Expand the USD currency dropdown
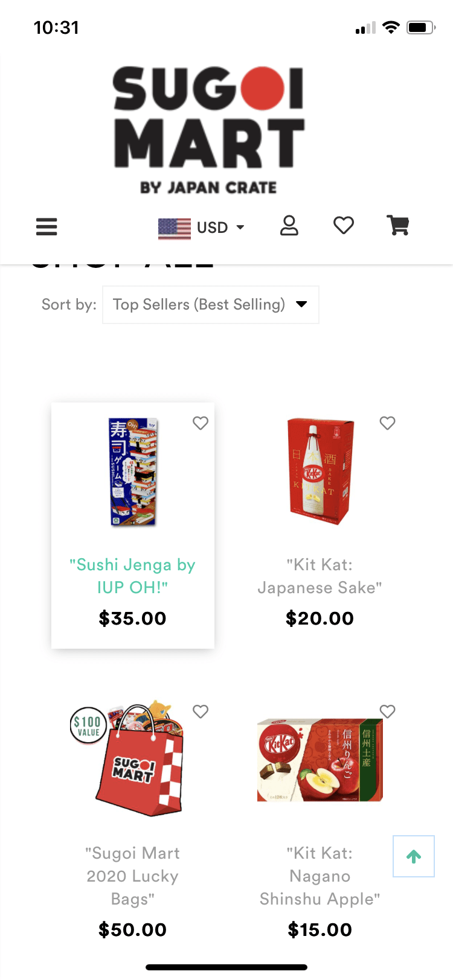The width and height of the screenshot is (453, 980). (221, 227)
